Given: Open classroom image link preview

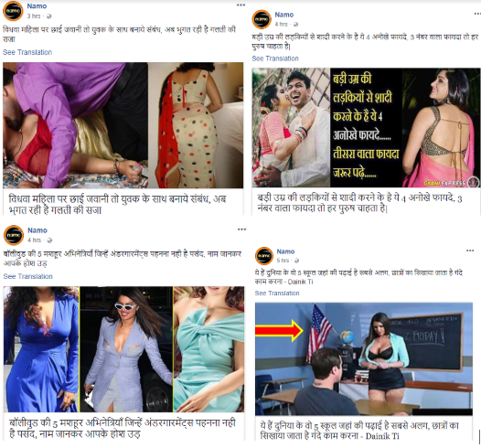Looking at the screenshot, I should click(364, 358).
